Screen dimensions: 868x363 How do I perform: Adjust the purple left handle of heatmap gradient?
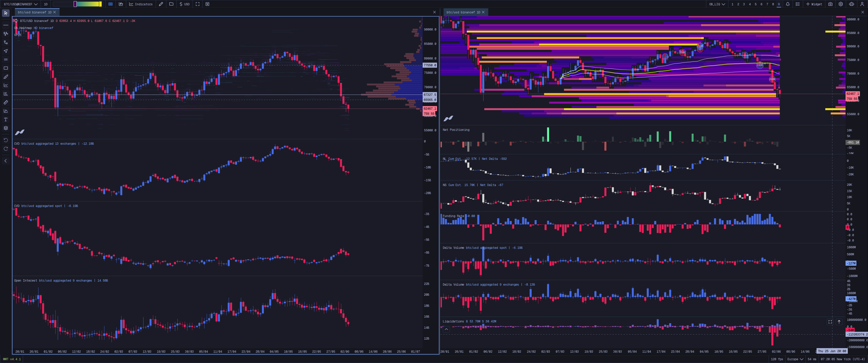pyautogui.click(x=75, y=4)
